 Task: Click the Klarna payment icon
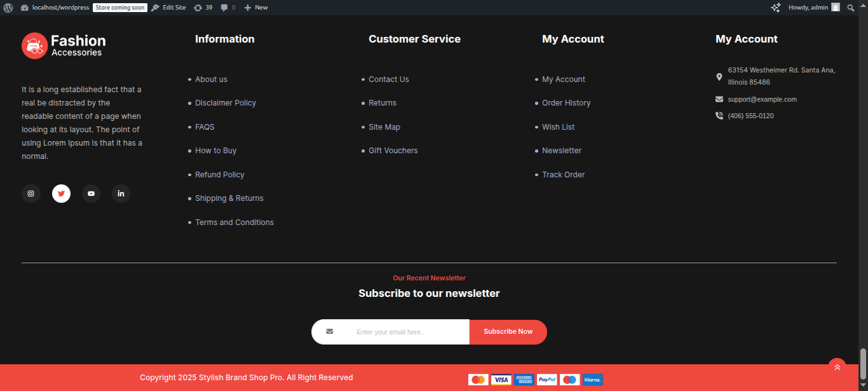coord(593,380)
